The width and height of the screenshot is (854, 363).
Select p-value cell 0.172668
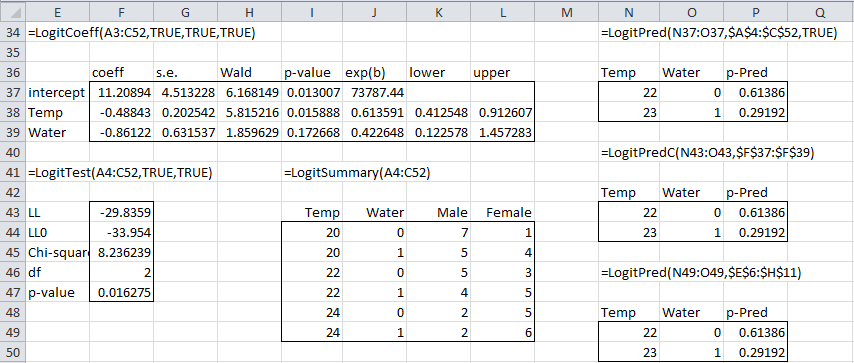(312, 132)
